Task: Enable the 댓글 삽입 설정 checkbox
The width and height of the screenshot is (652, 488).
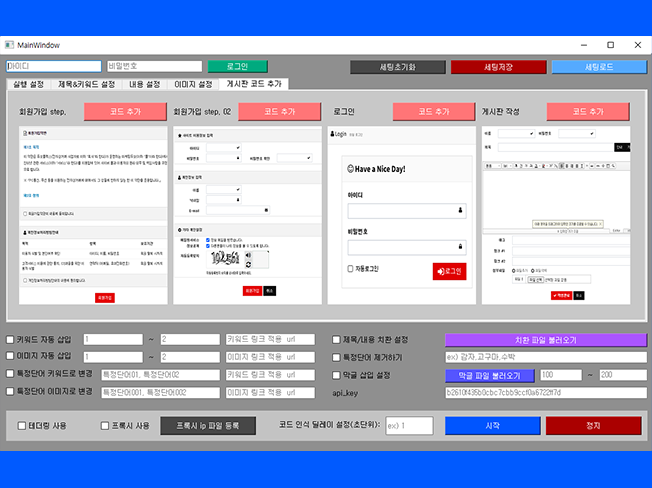Action: click(x=337, y=376)
